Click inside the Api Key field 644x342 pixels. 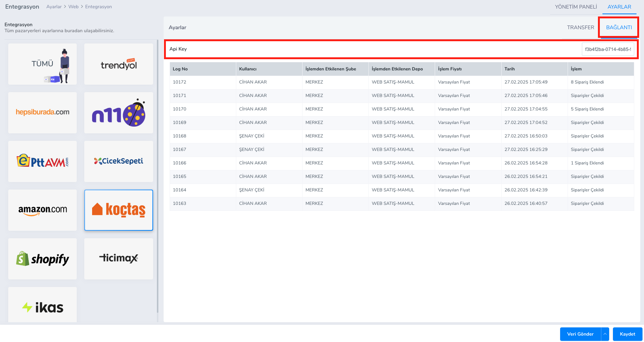[607, 49]
